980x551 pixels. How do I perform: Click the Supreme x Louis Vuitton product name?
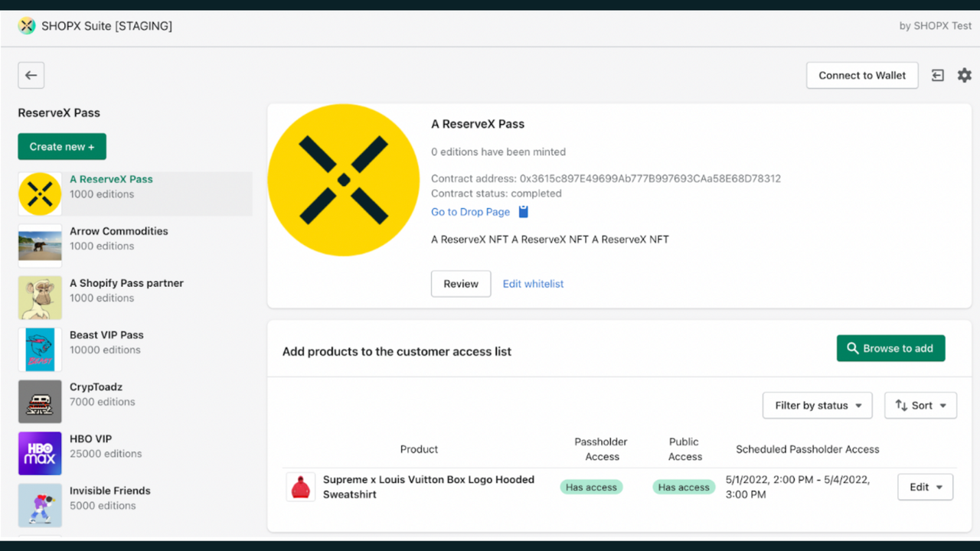pos(429,487)
